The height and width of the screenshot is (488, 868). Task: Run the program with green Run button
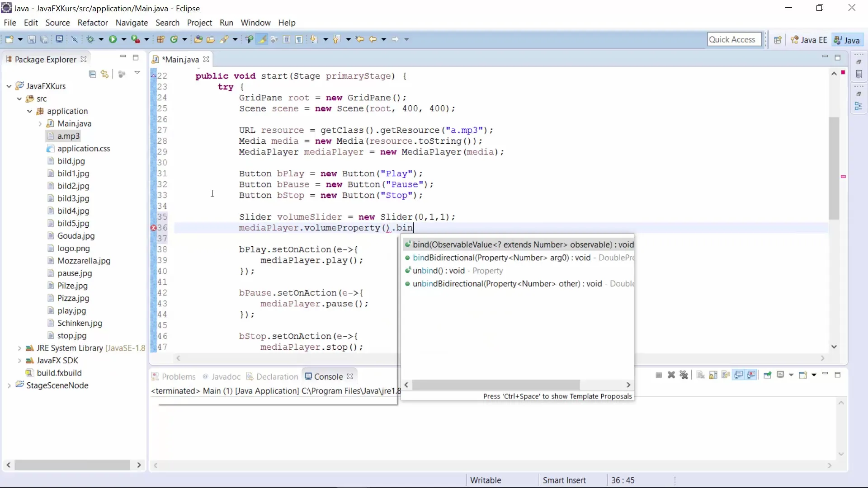[x=113, y=39]
